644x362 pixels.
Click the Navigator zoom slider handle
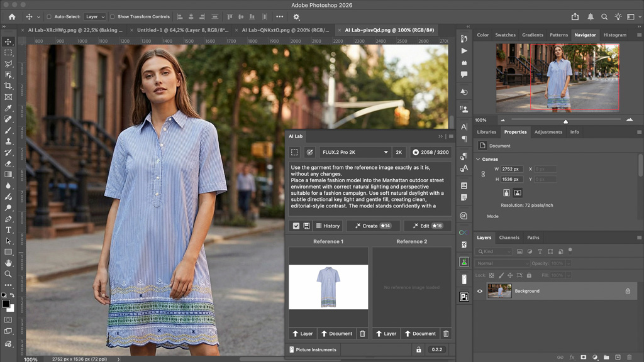tap(565, 121)
